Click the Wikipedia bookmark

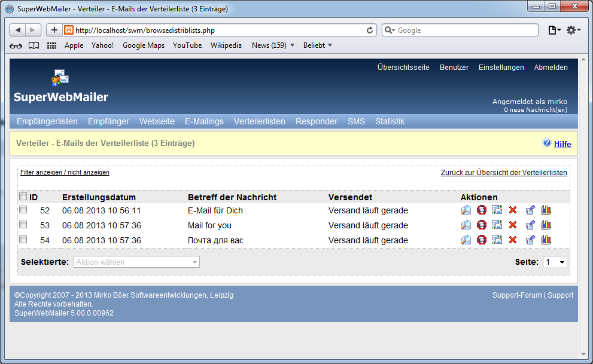tap(226, 45)
